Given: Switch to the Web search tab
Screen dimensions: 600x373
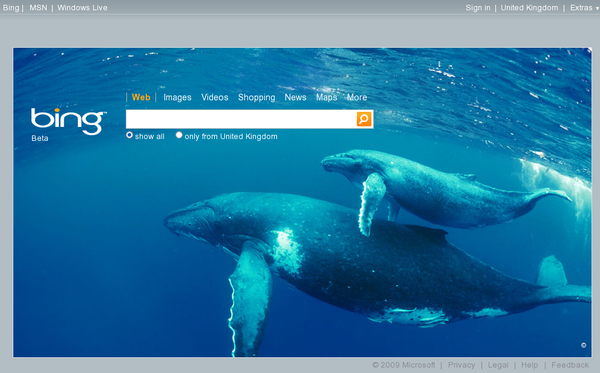Looking at the screenshot, I should pyautogui.click(x=141, y=97).
